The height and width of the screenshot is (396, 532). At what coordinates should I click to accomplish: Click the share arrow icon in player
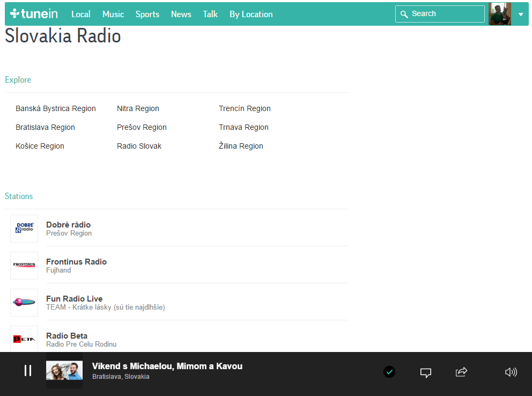pyautogui.click(x=461, y=372)
